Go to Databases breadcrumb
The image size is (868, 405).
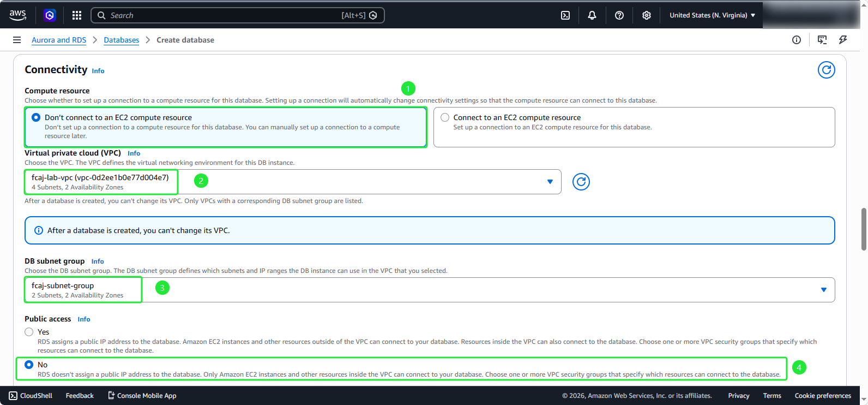122,40
